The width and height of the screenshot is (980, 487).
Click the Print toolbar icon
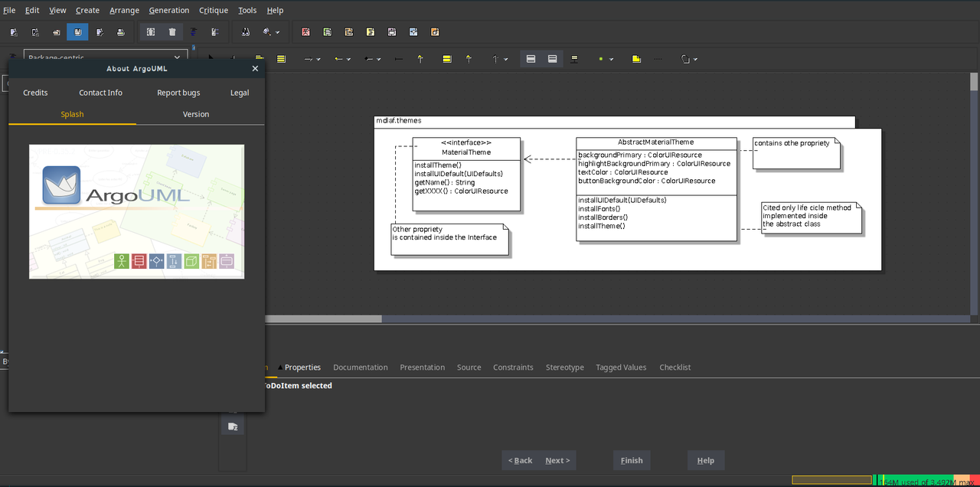click(x=120, y=32)
